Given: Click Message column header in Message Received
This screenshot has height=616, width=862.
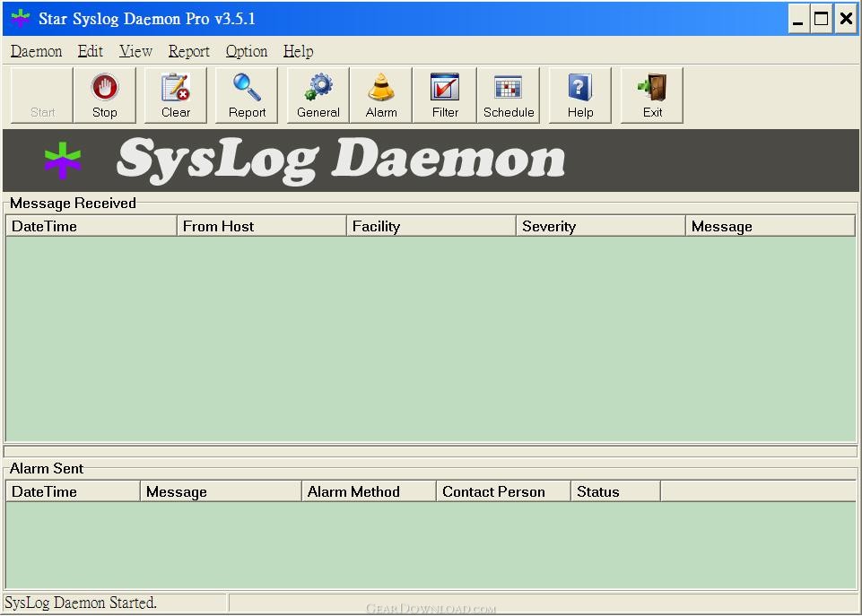Looking at the screenshot, I should click(x=771, y=226).
